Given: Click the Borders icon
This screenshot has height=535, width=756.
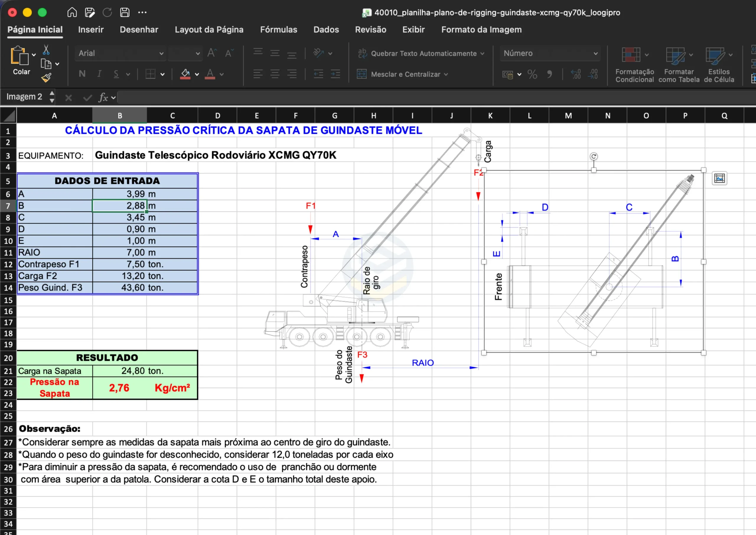Looking at the screenshot, I should [x=150, y=74].
